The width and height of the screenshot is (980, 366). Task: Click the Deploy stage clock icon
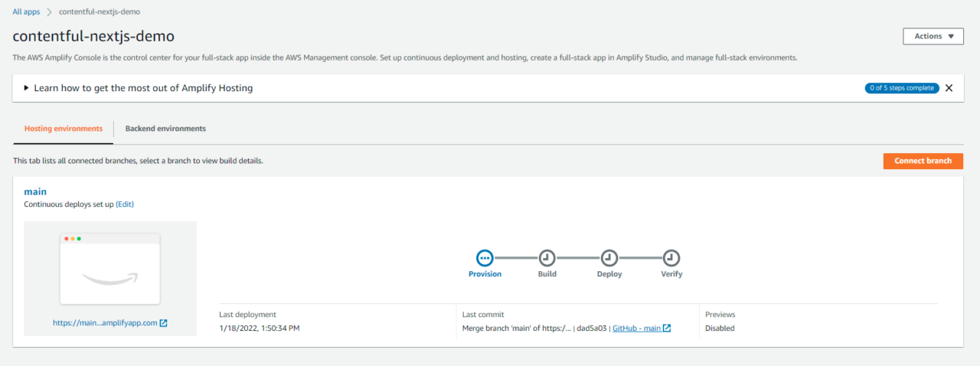[x=609, y=257]
